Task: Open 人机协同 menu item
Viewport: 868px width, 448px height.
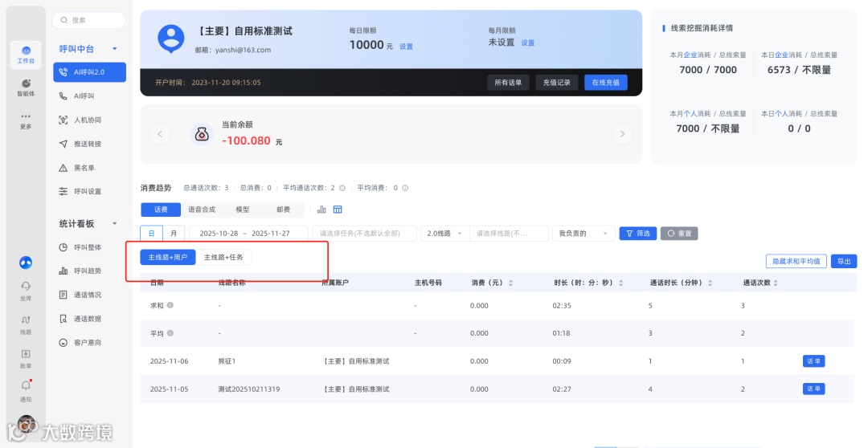Action: [90, 120]
